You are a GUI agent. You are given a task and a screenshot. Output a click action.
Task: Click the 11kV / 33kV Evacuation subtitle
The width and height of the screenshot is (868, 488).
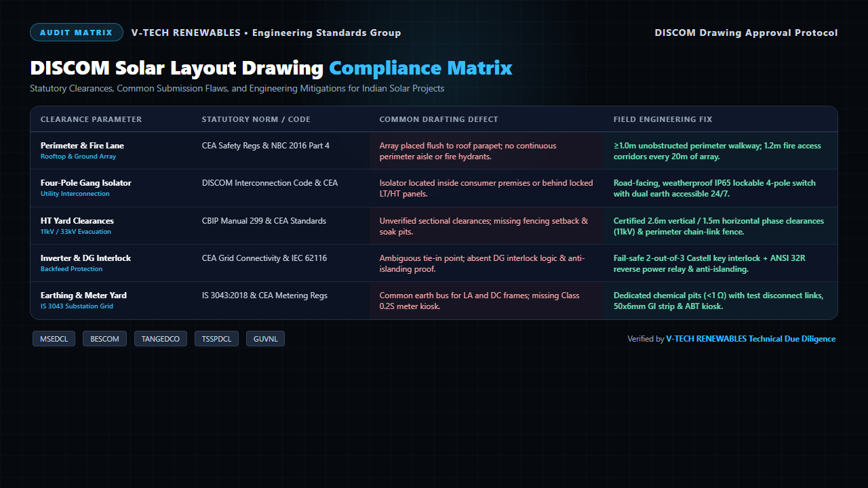76,232
